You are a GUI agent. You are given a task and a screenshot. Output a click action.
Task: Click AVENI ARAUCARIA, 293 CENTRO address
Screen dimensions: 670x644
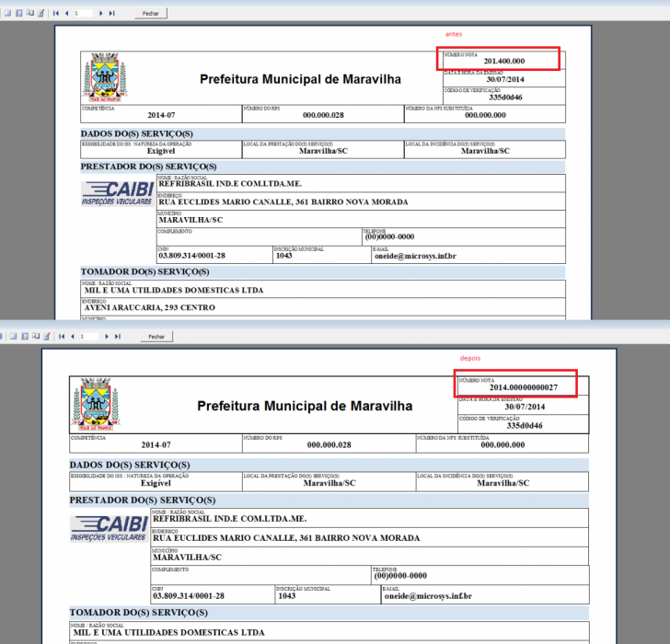(149, 307)
